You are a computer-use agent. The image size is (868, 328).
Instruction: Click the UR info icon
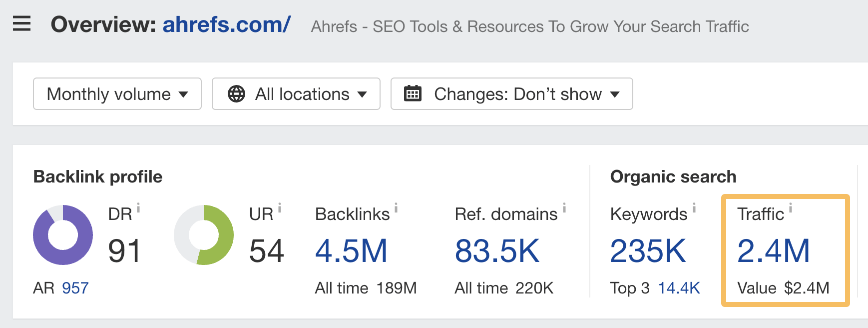click(280, 207)
